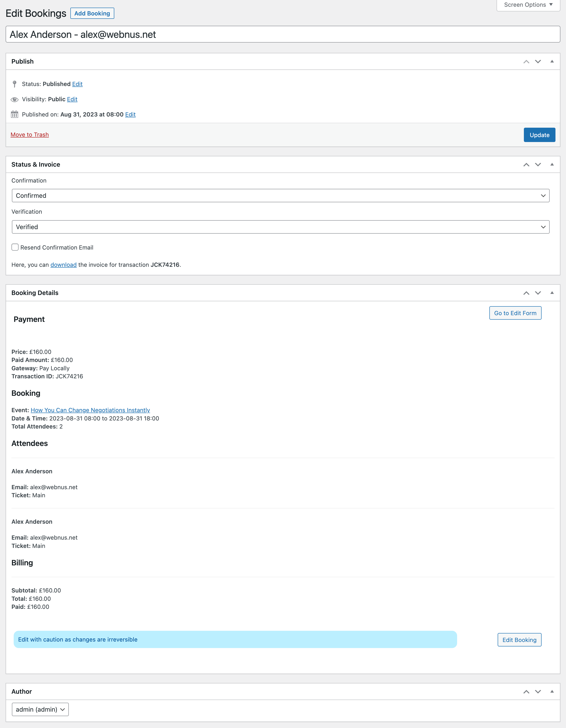Image resolution: width=566 pixels, height=728 pixels.
Task: Move Publish panel up arrow
Action: coord(526,62)
